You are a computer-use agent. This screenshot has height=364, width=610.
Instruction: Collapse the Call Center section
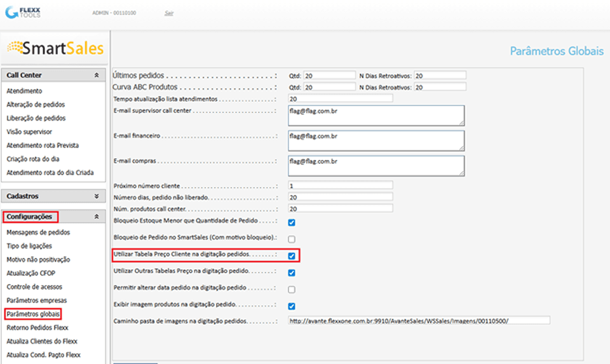point(97,75)
